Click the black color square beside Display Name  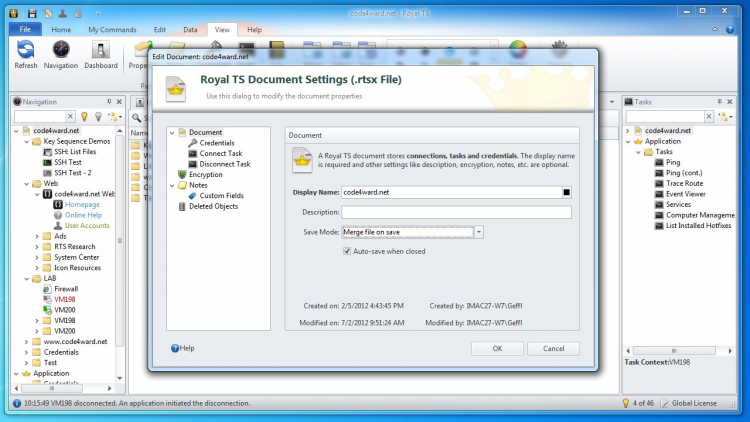(566, 192)
